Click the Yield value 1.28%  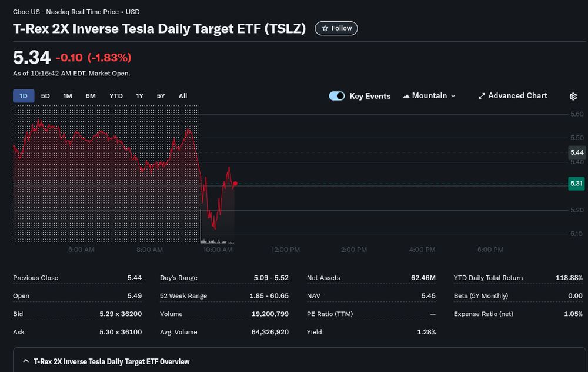pos(426,332)
